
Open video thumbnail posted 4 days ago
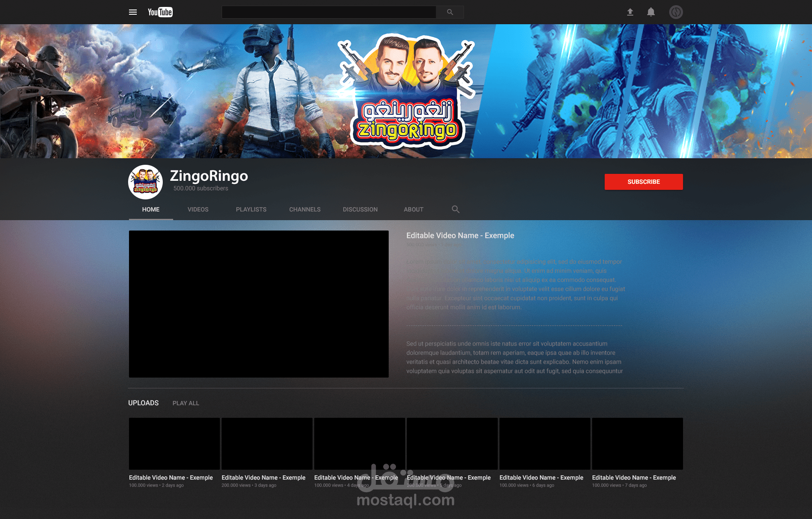tap(360, 444)
